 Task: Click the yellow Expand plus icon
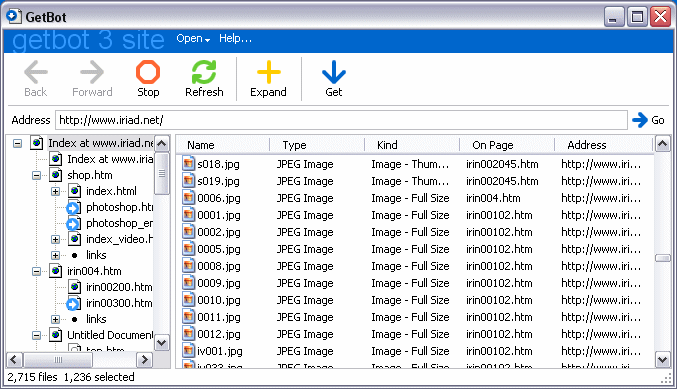tap(269, 72)
